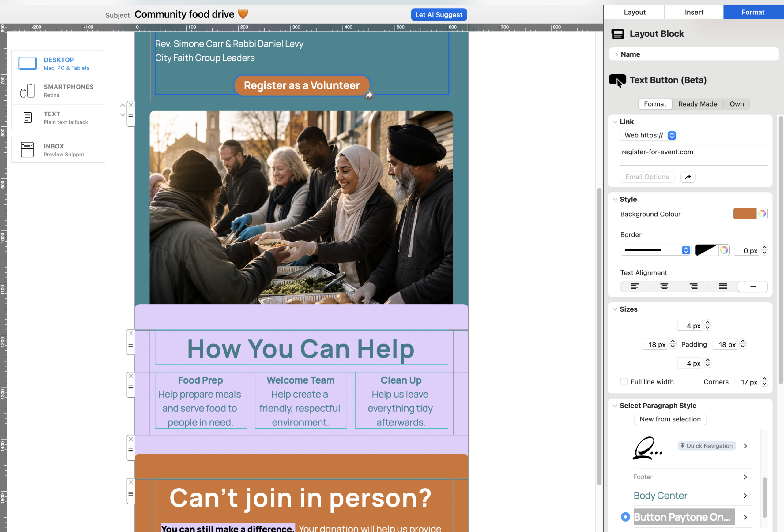Click the register-for-event.com link field

point(694,155)
